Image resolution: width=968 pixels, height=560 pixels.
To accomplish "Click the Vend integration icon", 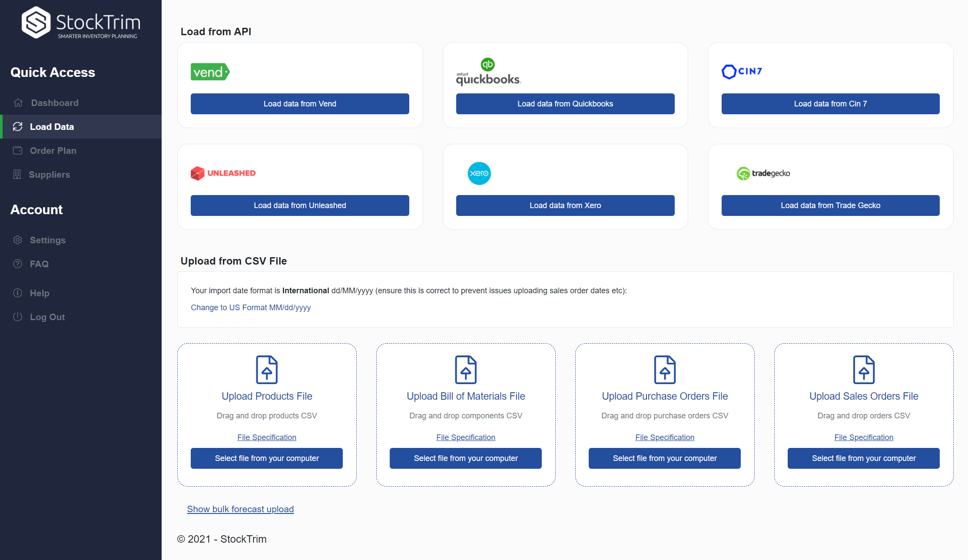I will 210,72.
